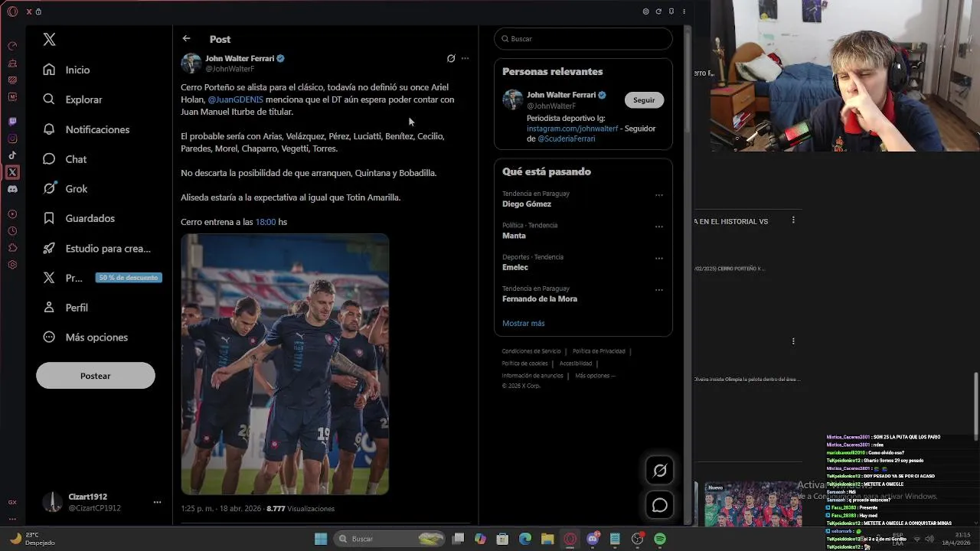Screen dimensions: 980x551
Task: Expand Más opciones footer link
Action: point(595,376)
